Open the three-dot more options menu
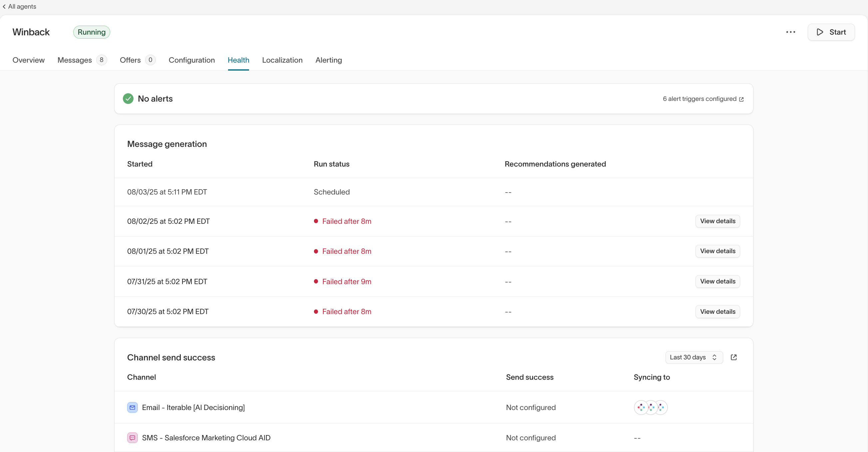 coord(790,32)
